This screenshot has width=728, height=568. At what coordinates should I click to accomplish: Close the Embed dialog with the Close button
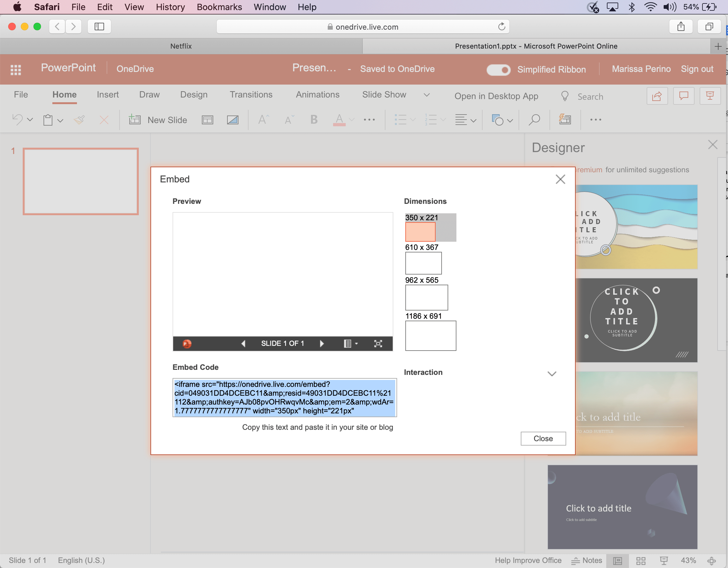tap(543, 438)
